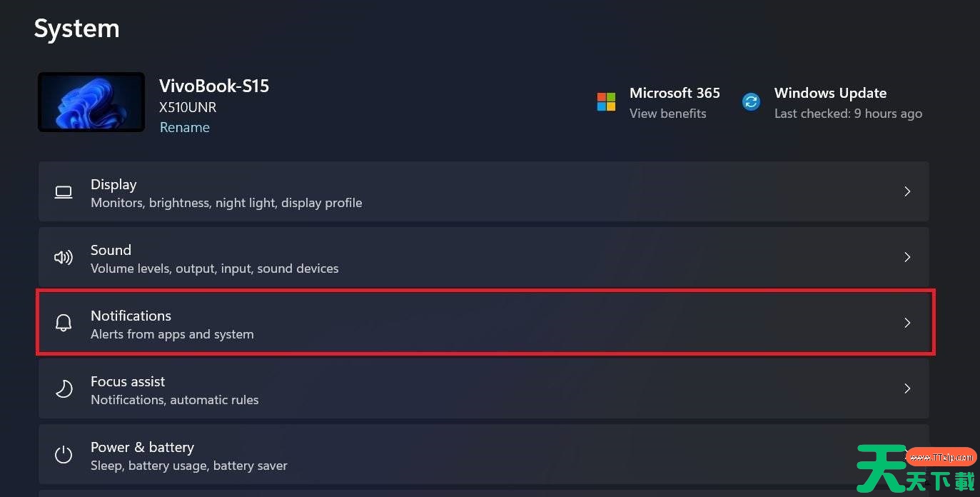Click the Focus assist moon icon
The height and width of the screenshot is (497, 980).
(64, 389)
